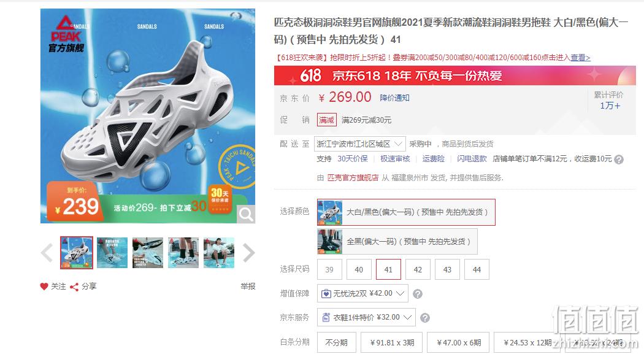Viewport: 644px width, 354px height.
Task: Click the 分享 share icon
Action: [74, 287]
